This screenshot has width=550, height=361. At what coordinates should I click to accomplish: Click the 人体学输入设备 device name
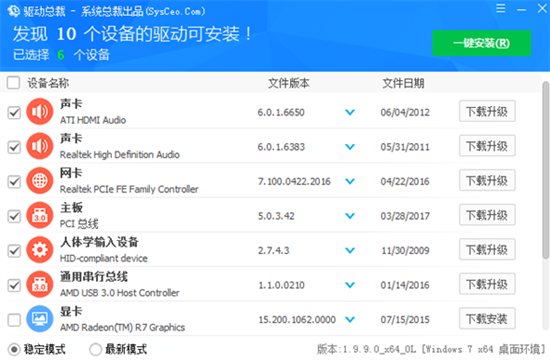99,242
